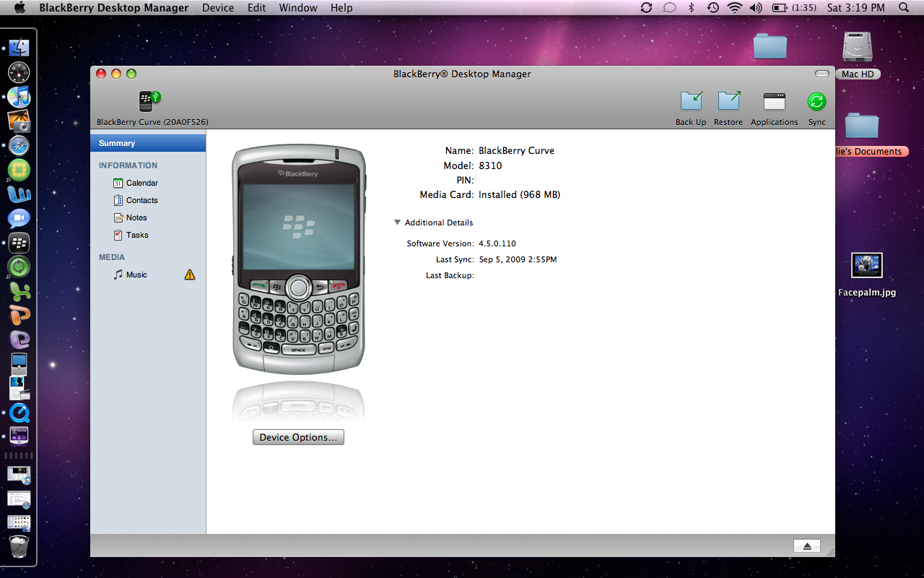Open the BlackBerry Desktop Manager menu

tap(114, 8)
